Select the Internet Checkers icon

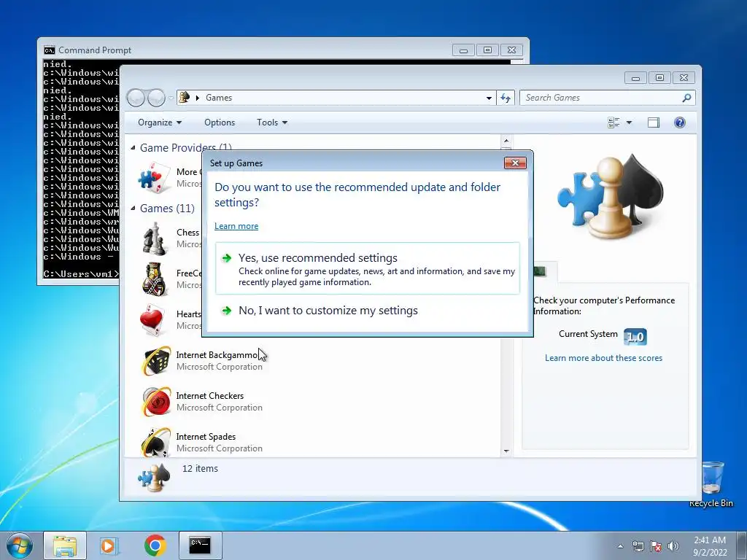click(155, 402)
